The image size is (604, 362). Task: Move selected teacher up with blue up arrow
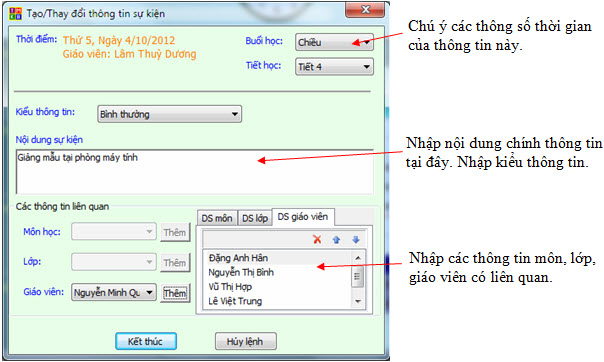(336, 240)
